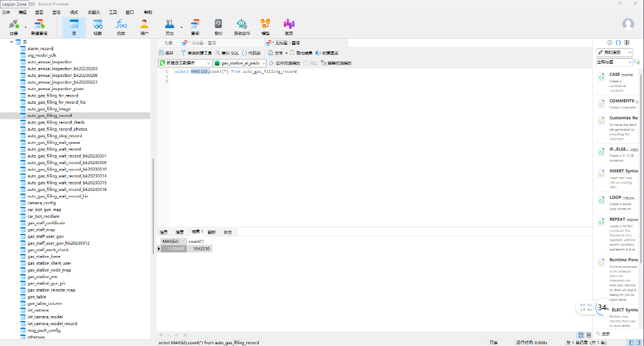Click Run Selected (运行已选择的) button
644x346 pixels.
point(284,63)
